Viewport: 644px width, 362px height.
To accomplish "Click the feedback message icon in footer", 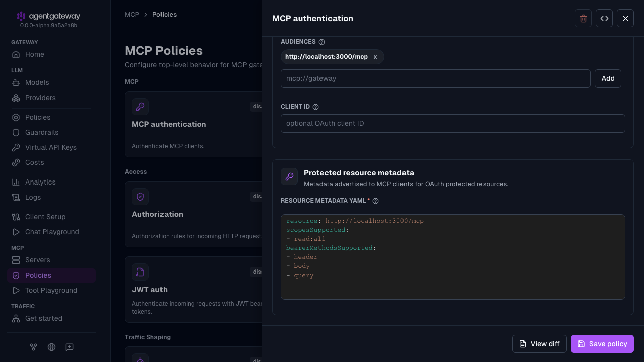I will (70, 347).
